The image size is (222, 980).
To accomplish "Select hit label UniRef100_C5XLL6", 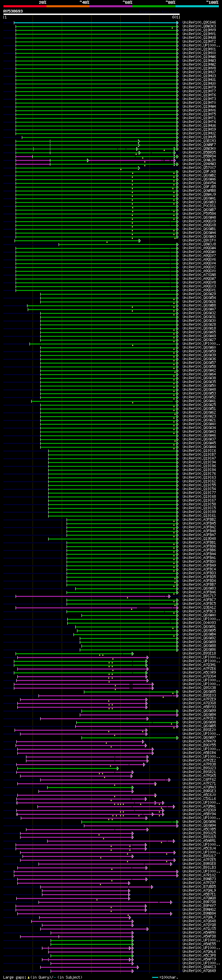I will (199, 799).
